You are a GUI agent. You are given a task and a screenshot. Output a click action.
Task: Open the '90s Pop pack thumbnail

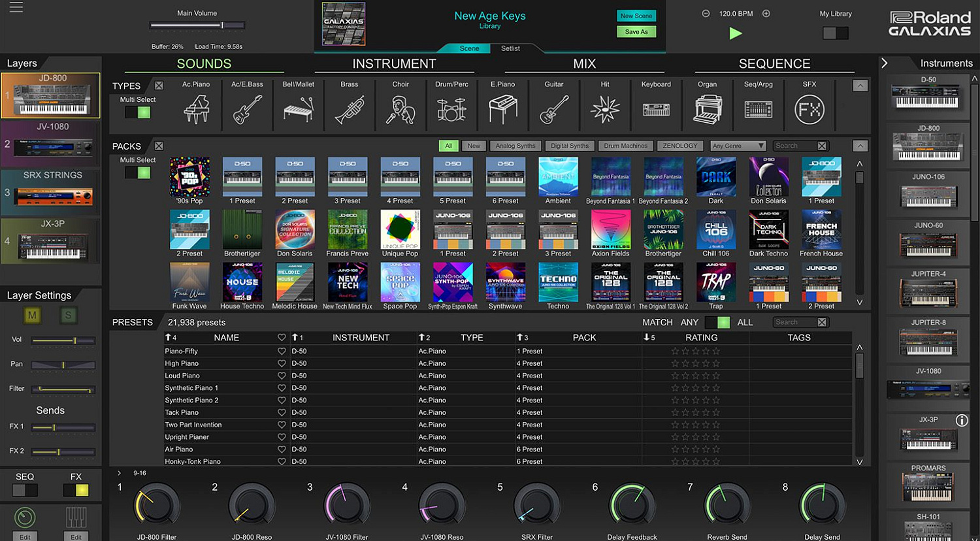[189, 176]
